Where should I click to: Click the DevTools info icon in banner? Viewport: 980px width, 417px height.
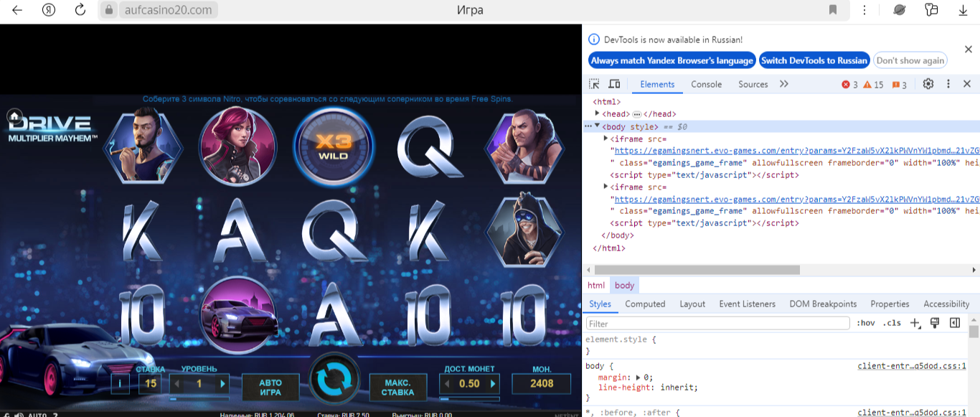pyautogui.click(x=594, y=39)
